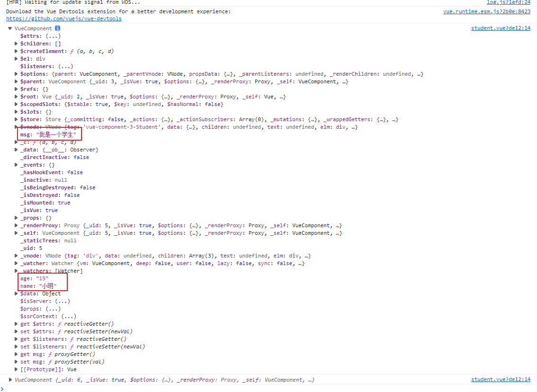Expand the $children array property
Screen dimensions: 537x392
coord(17,44)
